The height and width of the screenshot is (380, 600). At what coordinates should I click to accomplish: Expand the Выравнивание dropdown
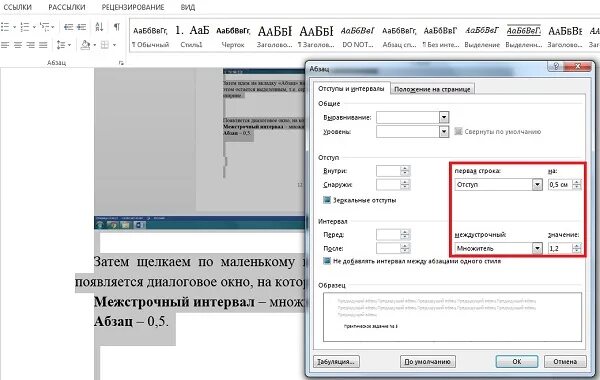point(444,117)
